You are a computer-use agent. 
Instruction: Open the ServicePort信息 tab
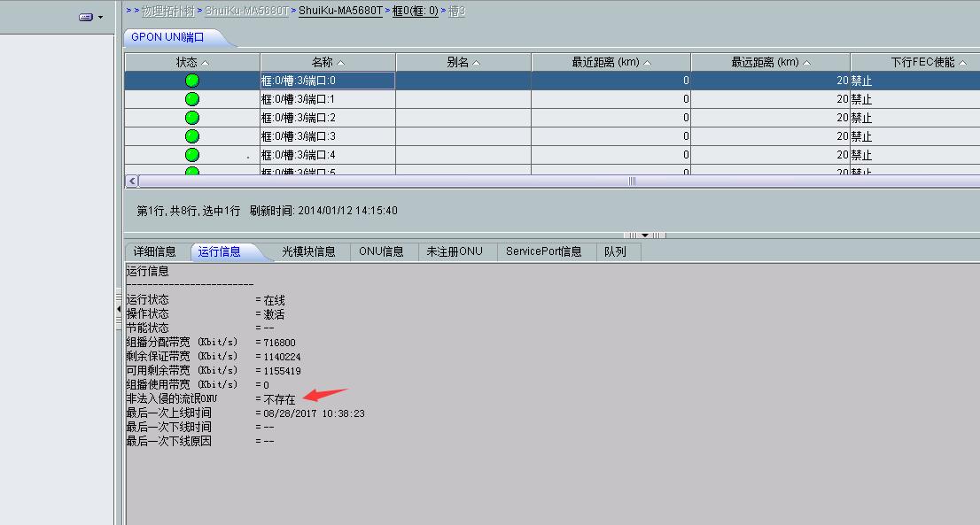(x=543, y=251)
